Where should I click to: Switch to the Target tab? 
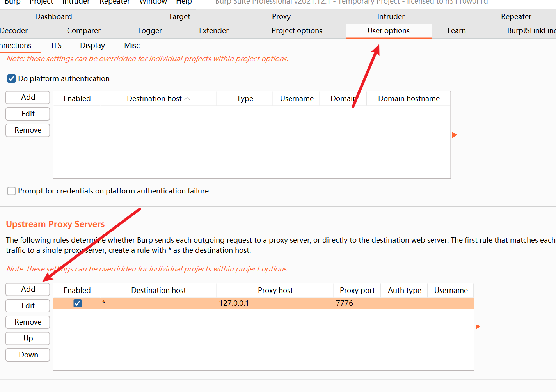pos(179,16)
